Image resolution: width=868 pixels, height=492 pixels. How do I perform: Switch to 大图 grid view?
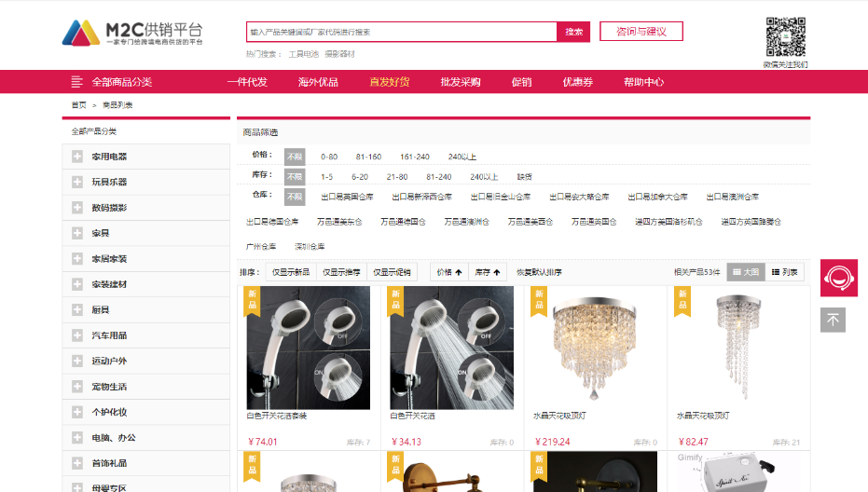click(745, 272)
